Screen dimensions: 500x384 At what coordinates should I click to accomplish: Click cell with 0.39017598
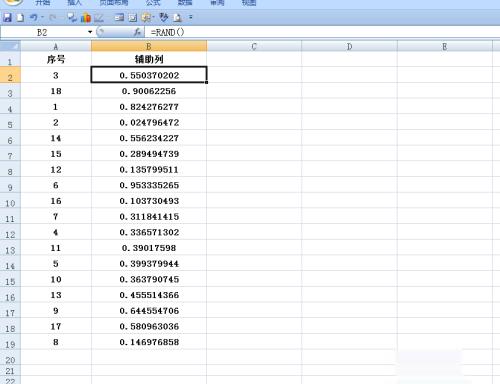(149, 248)
